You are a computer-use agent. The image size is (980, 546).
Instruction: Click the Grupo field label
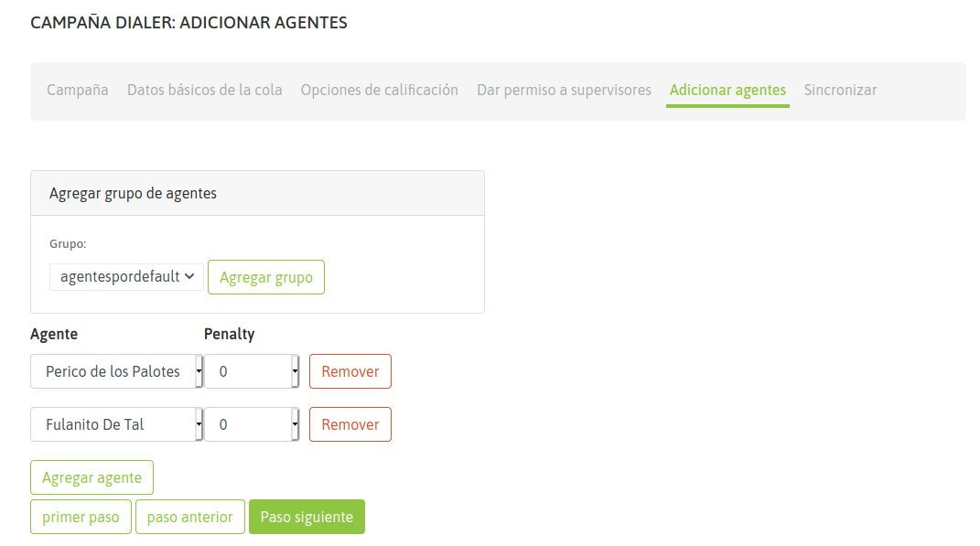point(68,244)
